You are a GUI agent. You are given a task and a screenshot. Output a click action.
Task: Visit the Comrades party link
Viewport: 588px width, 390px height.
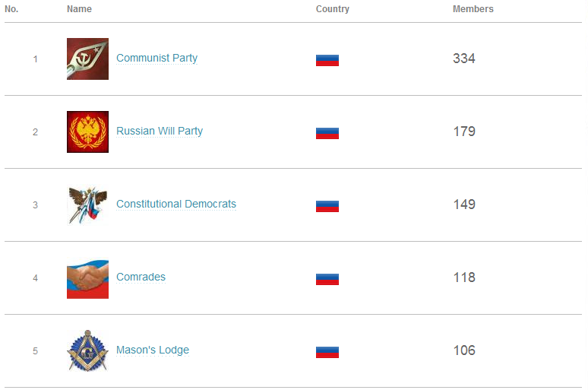pyautogui.click(x=141, y=277)
